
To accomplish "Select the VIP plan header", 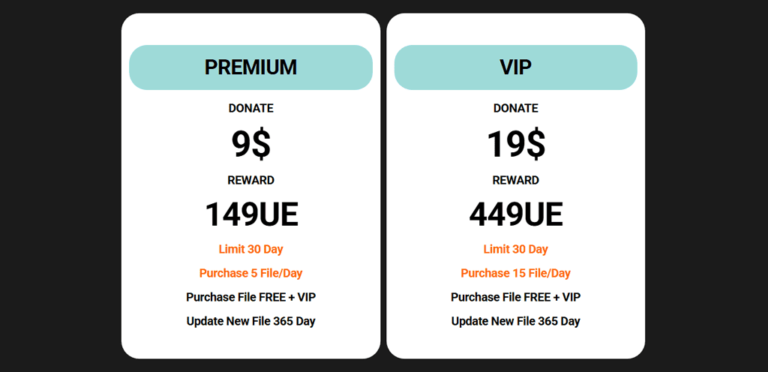I will 516,68.
